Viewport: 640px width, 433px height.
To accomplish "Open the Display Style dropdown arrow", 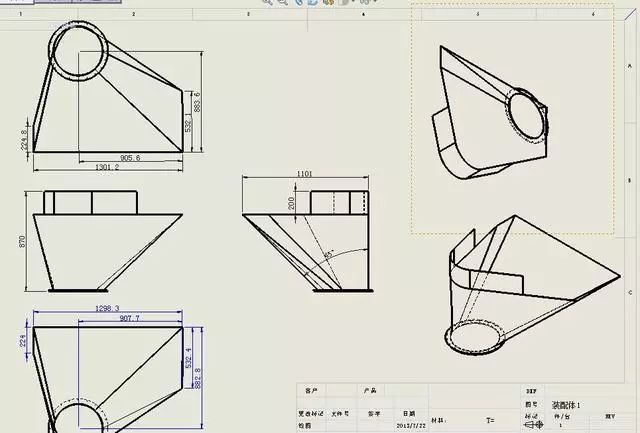I will [353, 3].
